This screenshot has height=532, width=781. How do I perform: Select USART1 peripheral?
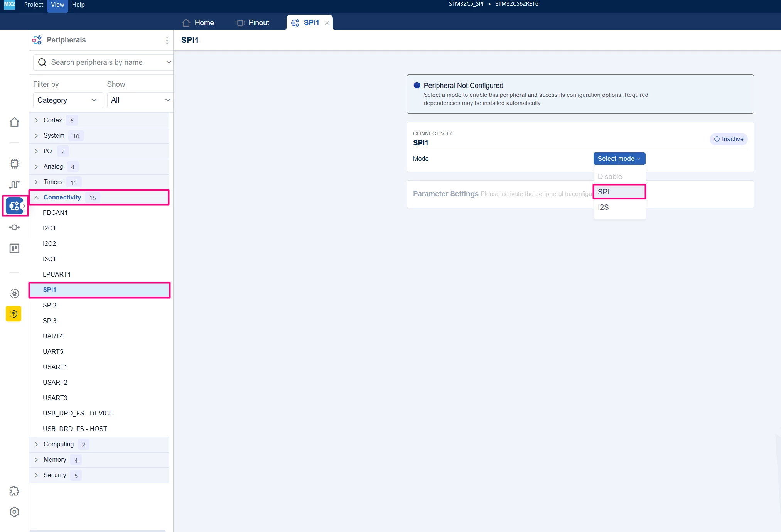(x=99, y=367)
